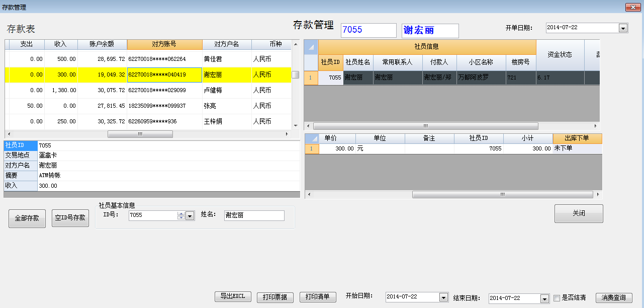644x308 pixels.
Task: Click the member info grid horizontal scrollbar
Action: click(425, 126)
